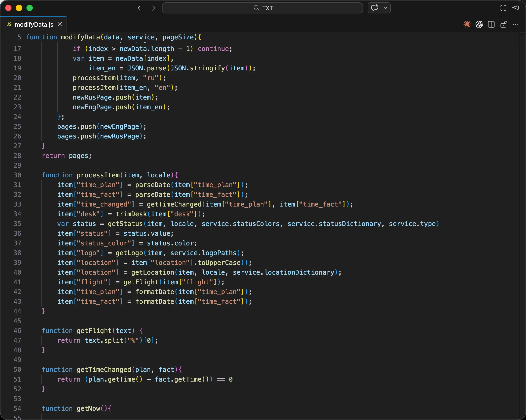The height and width of the screenshot is (420, 526).
Task: Open the more actions ellipsis menu
Action: [x=515, y=24]
